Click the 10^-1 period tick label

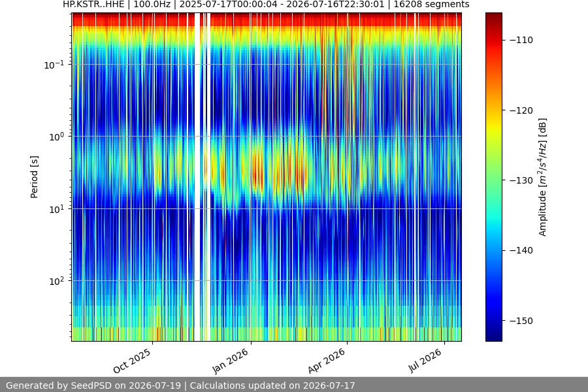pyautogui.click(x=54, y=65)
